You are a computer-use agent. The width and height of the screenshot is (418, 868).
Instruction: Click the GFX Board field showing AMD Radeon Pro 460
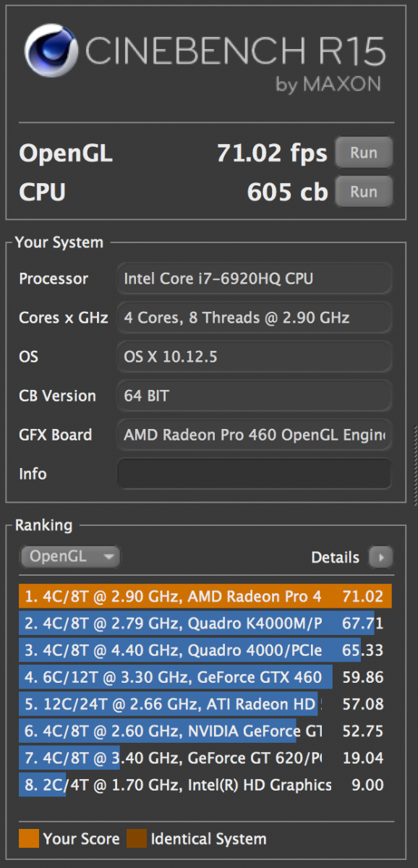pyautogui.click(x=254, y=435)
